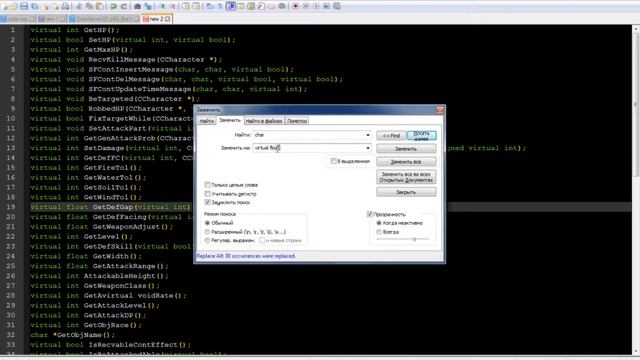Click the Replace toolbar icon
Screen dimensions: 640x360
(148, 6)
